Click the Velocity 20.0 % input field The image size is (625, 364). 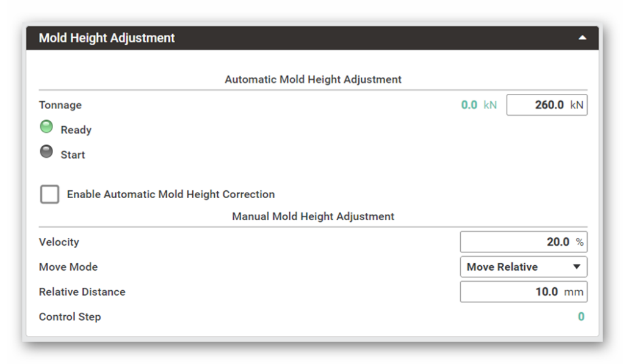[x=523, y=241]
